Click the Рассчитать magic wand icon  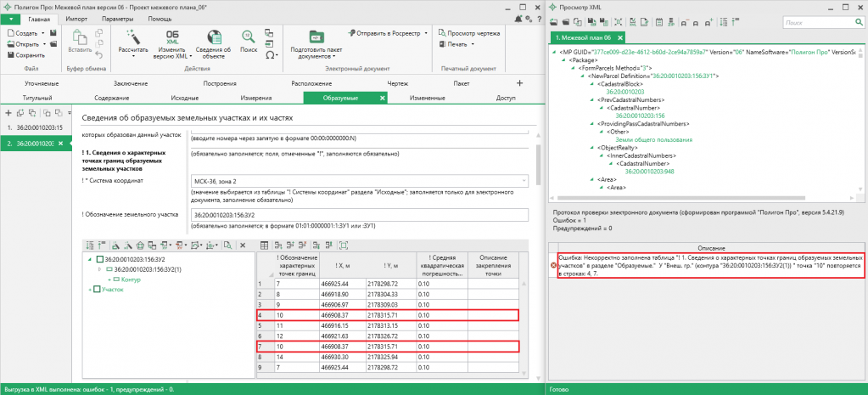pyautogui.click(x=133, y=38)
